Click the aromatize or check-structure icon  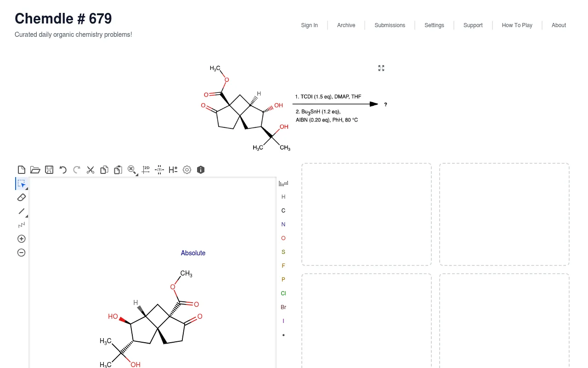click(x=159, y=170)
